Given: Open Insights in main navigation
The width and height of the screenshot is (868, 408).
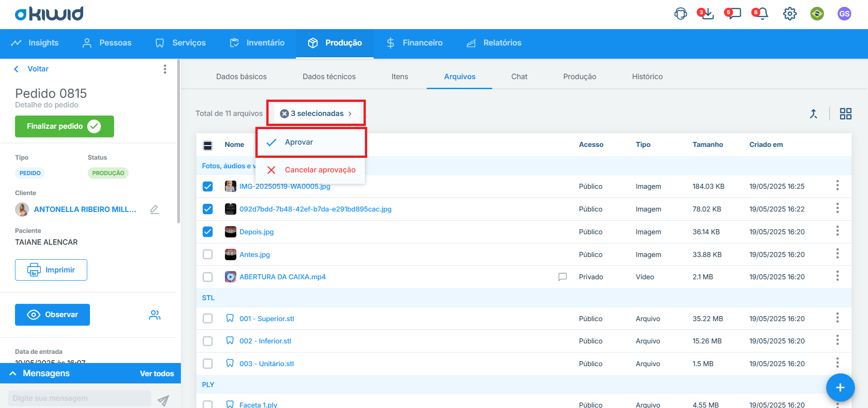Looking at the screenshot, I should (35, 43).
